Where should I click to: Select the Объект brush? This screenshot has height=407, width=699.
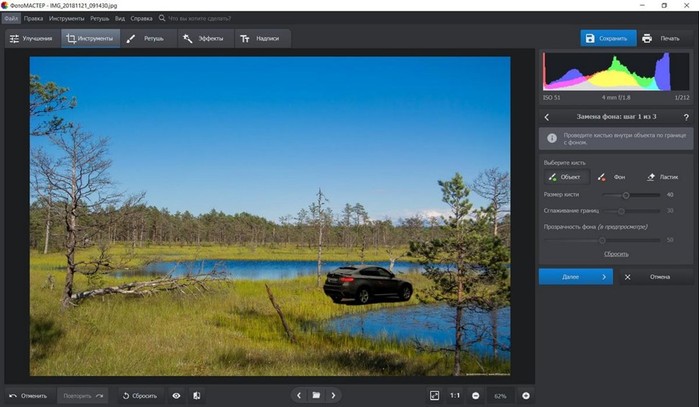[x=566, y=177]
